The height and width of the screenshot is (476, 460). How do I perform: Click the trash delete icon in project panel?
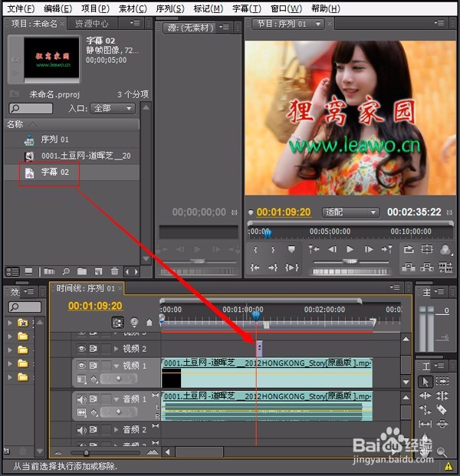(114, 271)
